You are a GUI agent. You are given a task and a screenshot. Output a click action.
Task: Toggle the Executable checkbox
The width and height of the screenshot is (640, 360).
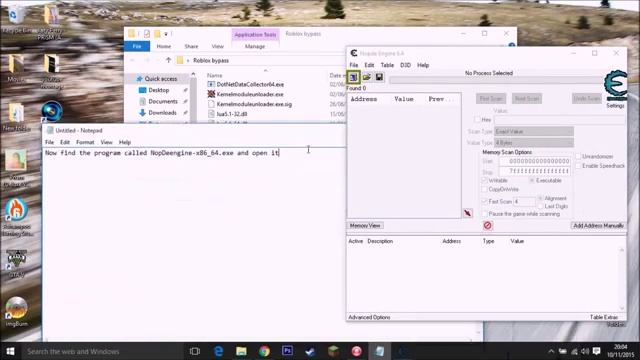(532, 180)
